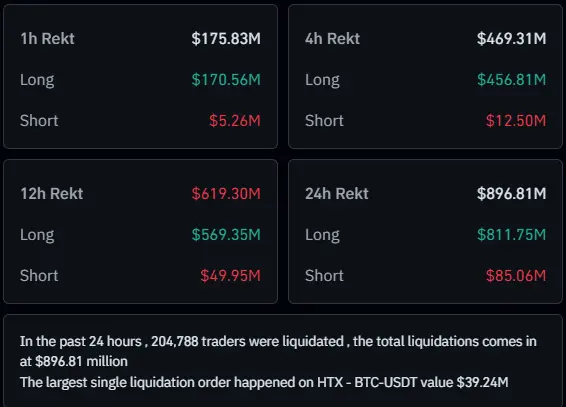This screenshot has height=407, width=566.
Task: Select the 1h Rekt card title
Action: [x=47, y=39]
